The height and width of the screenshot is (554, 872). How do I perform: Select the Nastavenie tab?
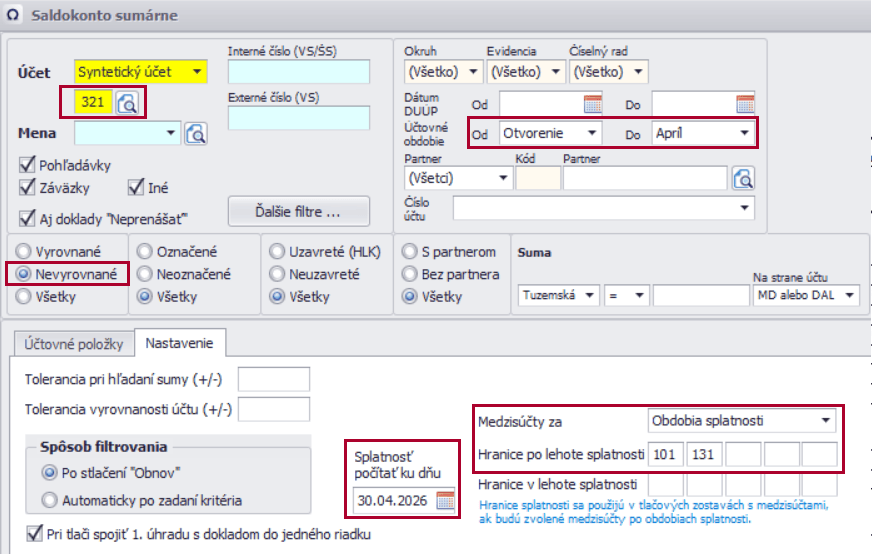coord(180,344)
